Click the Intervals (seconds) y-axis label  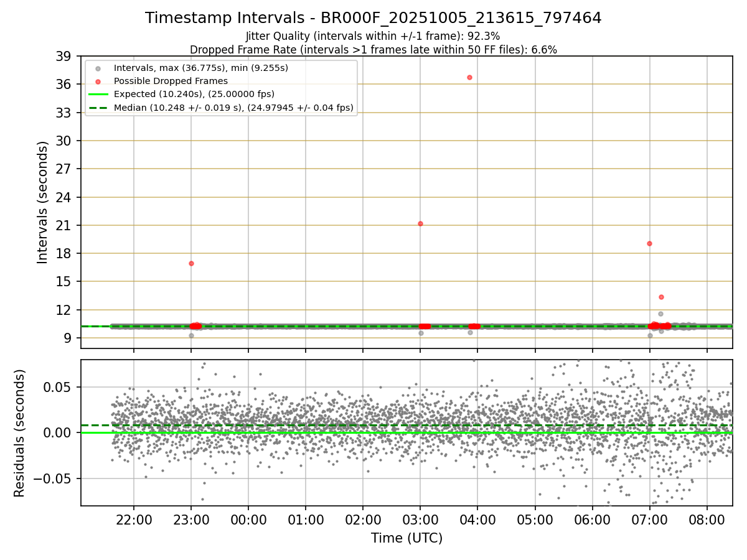pos(43,202)
